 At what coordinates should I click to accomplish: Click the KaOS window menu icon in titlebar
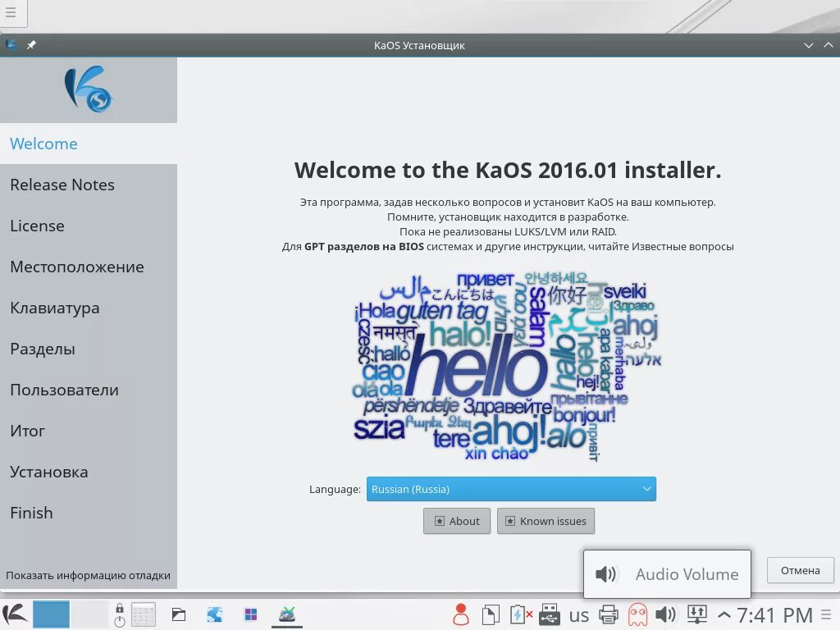pos(11,45)
